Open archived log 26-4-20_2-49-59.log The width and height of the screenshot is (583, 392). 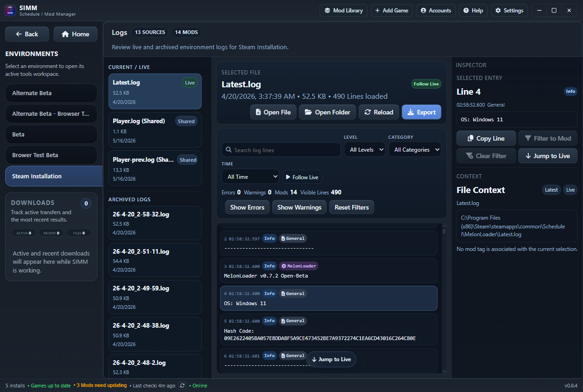pyautogui.click(x=155, y=297)
